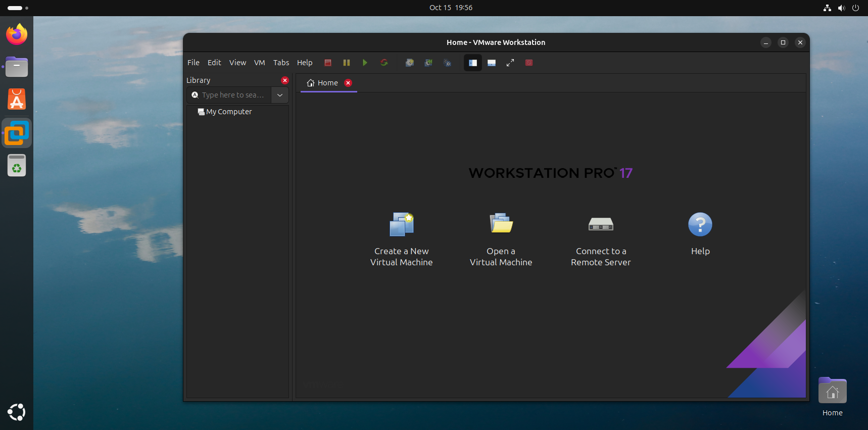
Task: Click the power icon in the top bar
Action: 855,8
